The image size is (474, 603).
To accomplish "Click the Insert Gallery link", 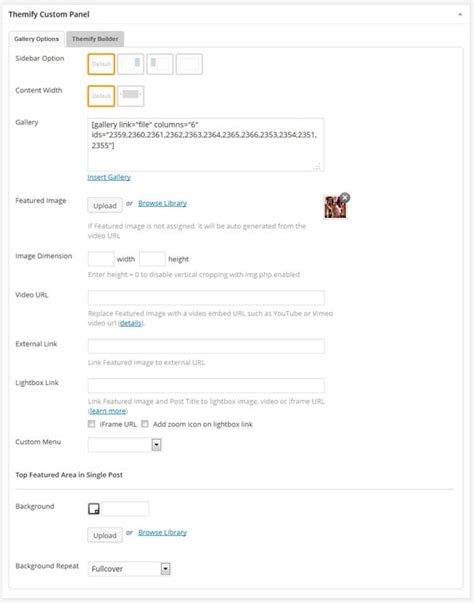I will [x=109, y=177].
